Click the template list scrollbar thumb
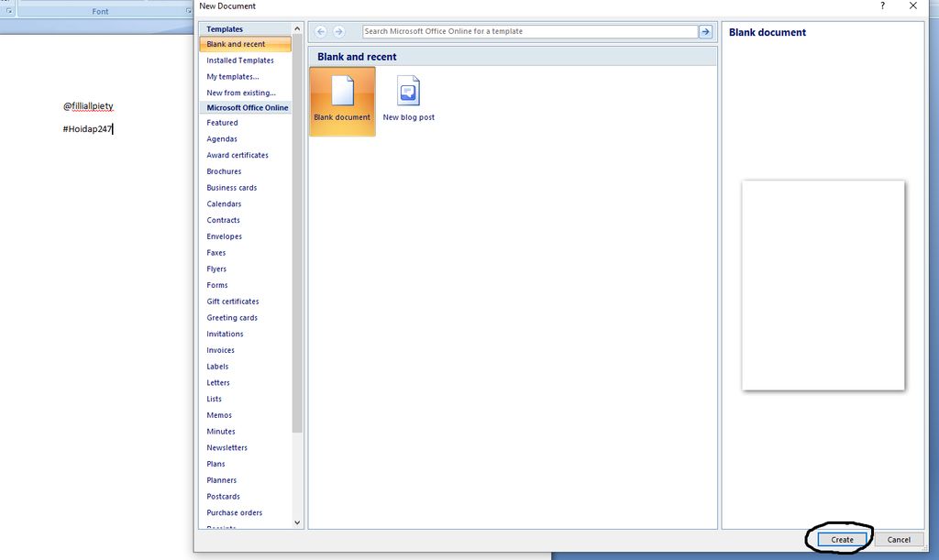The height and width of the screenshot is (560, 939). pyautogui.click(x=297, y=234)
